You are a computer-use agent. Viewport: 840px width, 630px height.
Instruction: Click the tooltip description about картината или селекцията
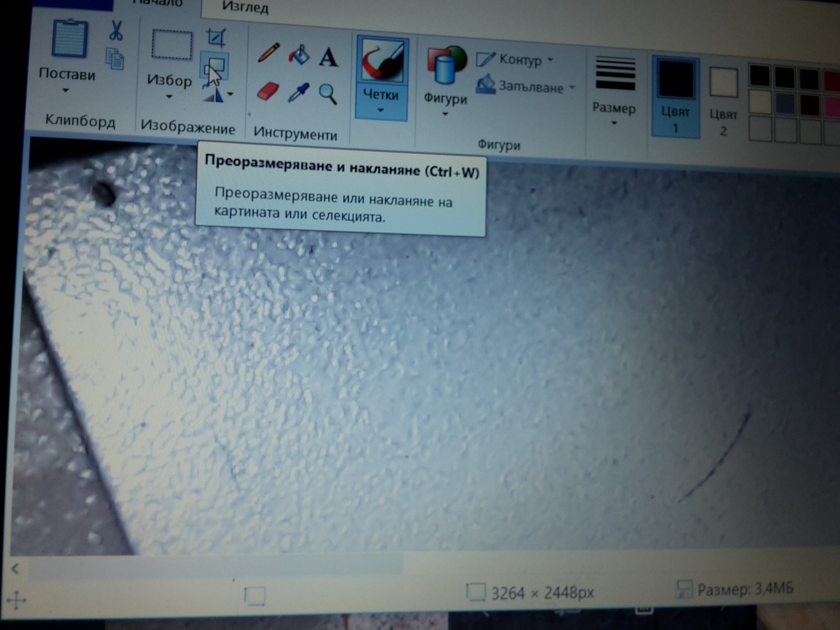point(334,205)
